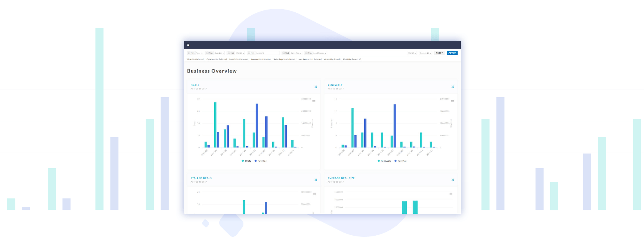Type in the Account filter field
Image resolution: width=644 pixels, height=251 pixels.
click(x=267, y=53)
